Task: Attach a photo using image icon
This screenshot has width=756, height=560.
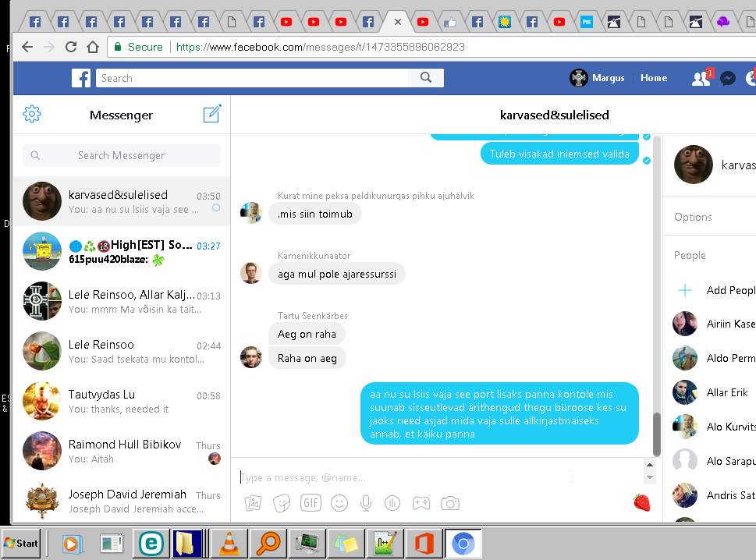Action: click(x=253, y=504)
